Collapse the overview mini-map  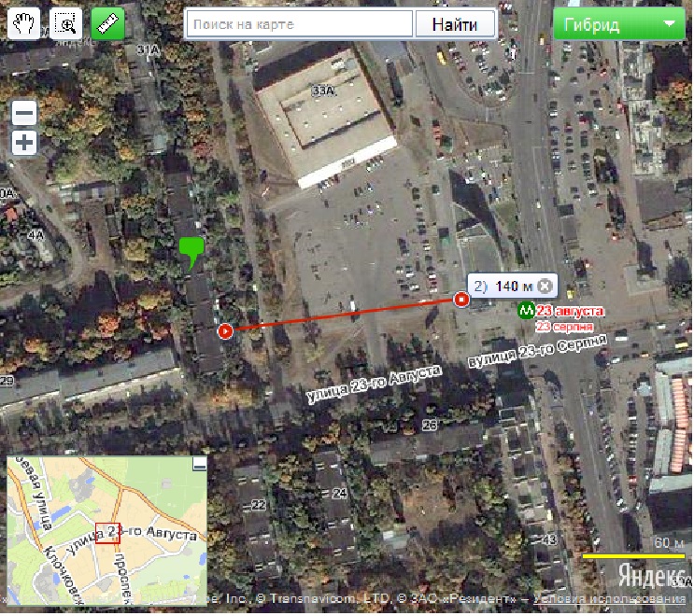coord(200,464)
